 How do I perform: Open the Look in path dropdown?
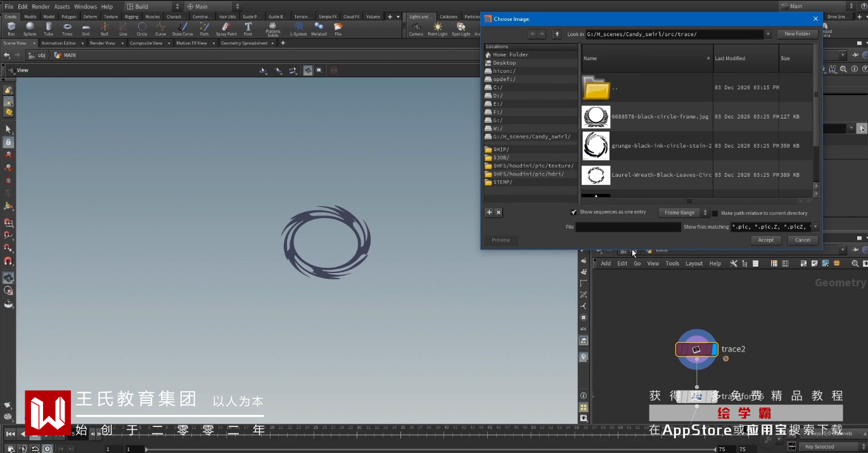(768, 34)
